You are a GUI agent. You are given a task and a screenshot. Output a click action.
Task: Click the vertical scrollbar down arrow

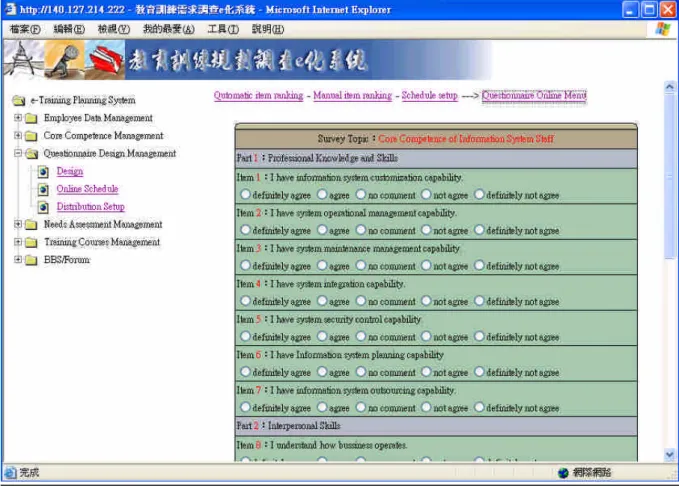pos(669,455)
